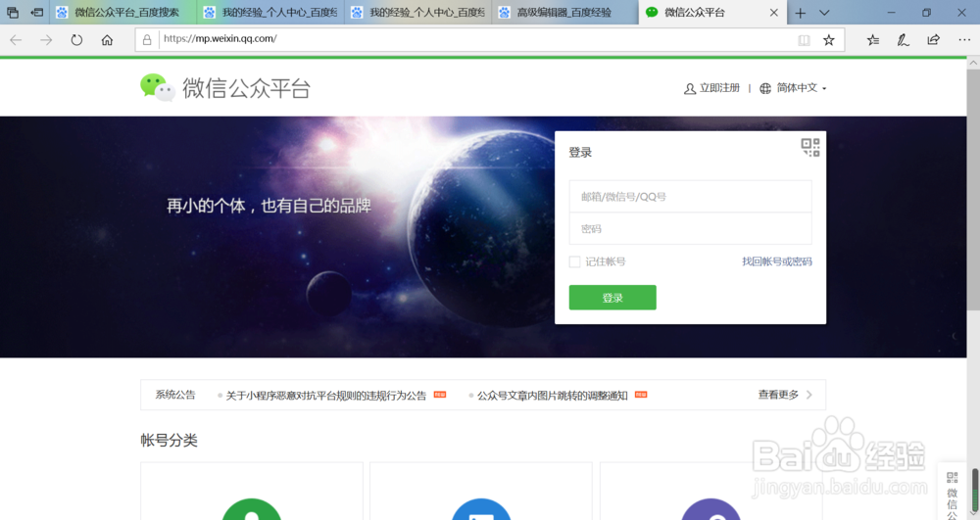980x520 pixels.
Task: Expand tab preview chevron
Action: 824,13
